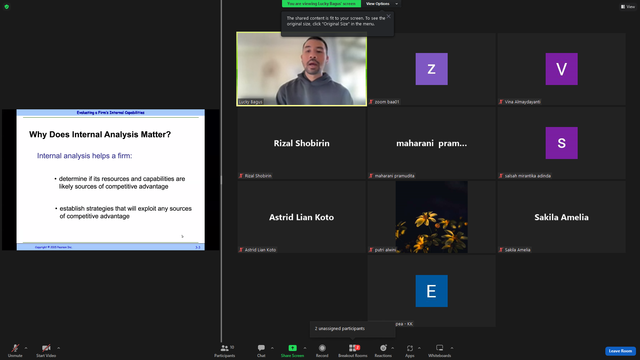Open the View Options dropdown

click(382, 4)
